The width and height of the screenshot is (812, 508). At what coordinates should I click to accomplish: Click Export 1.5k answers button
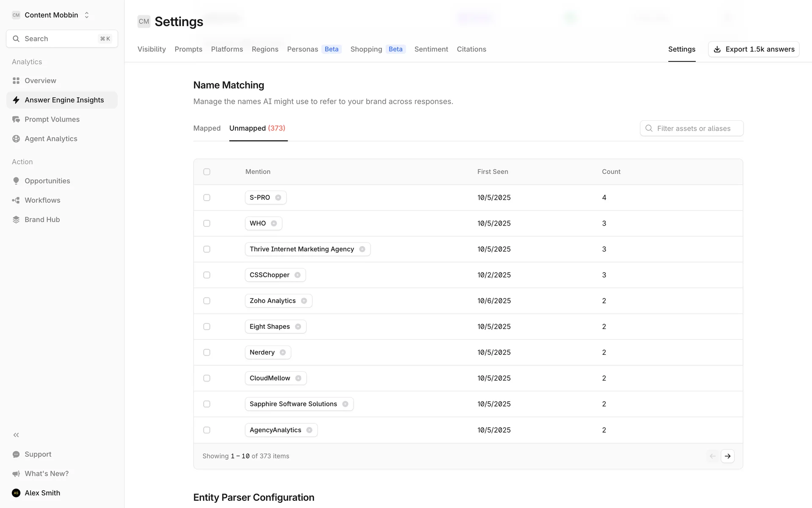(x=754, y=49)
